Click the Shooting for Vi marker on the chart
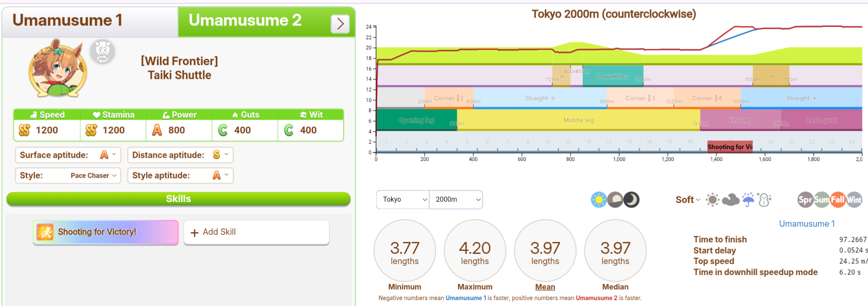 point(730,146)
